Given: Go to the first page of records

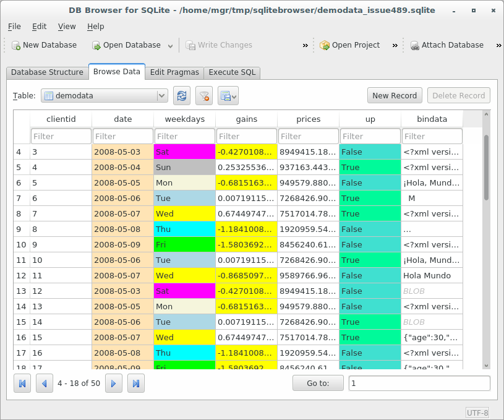Looking at the screenshot, I should pyautogui.click(x=22, y=384).
